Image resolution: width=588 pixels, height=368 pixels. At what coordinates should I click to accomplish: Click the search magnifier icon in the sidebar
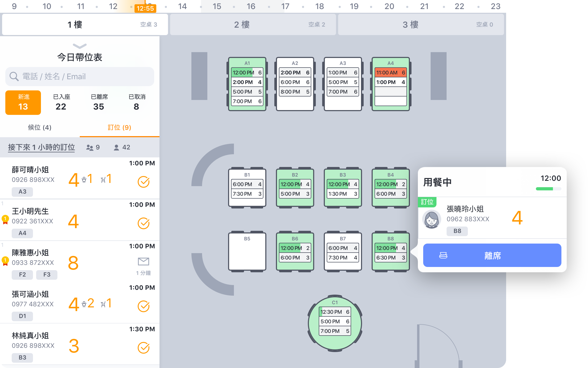[14, 77]
